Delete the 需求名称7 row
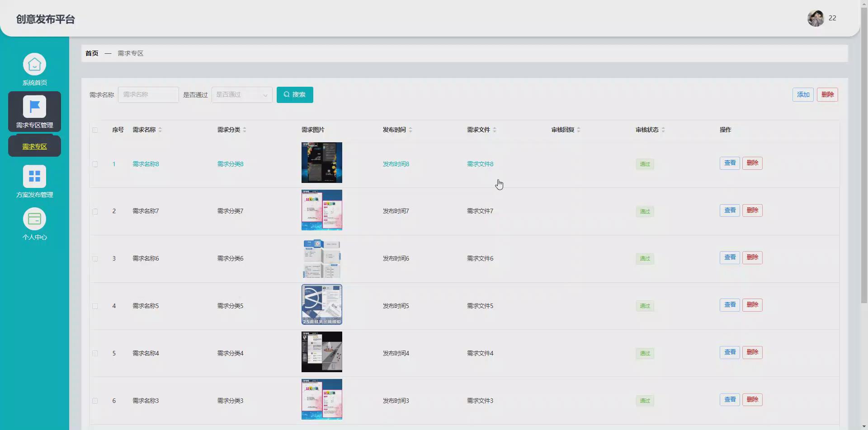The height and width of the screenshot is (430, 868). [752, 210]
